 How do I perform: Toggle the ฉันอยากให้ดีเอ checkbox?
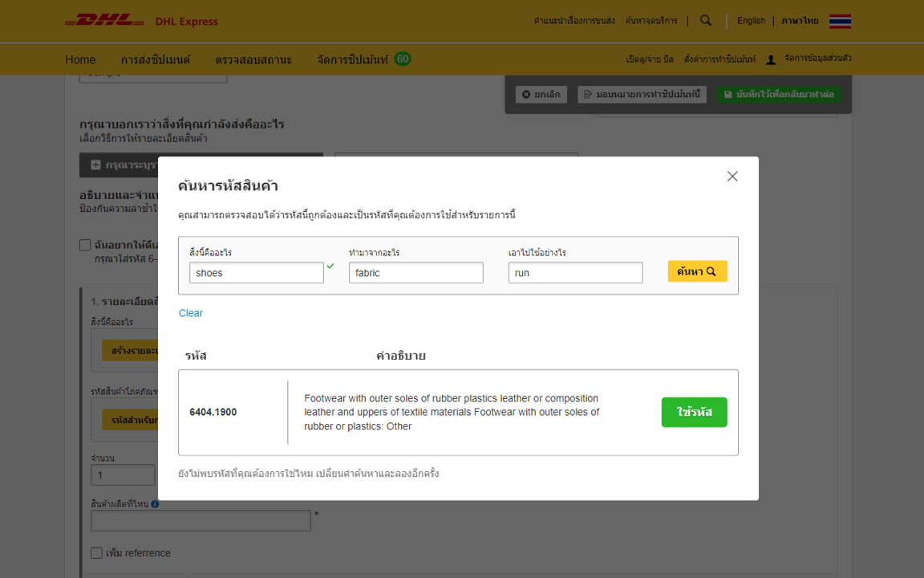(85, 245)
